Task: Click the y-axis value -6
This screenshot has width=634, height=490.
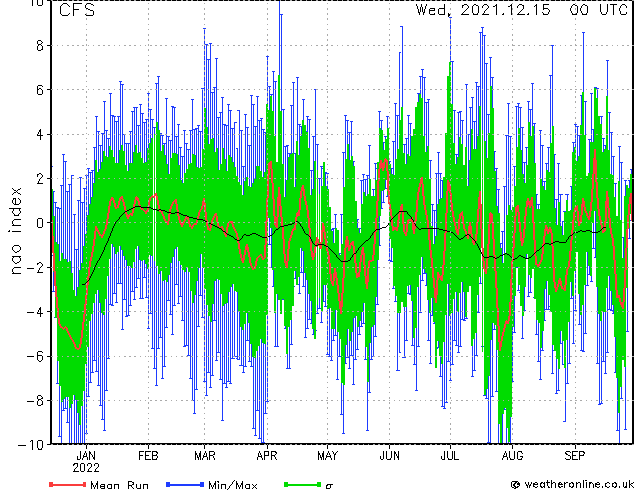Action: 35,357
